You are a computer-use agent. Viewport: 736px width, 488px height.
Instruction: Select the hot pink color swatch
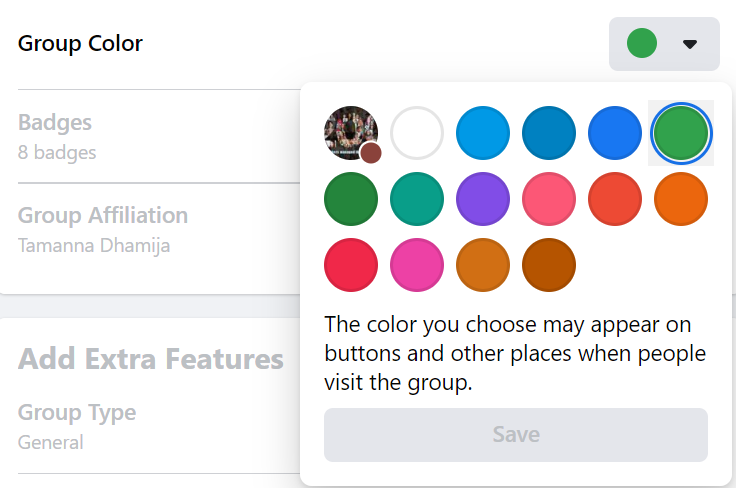[x=417, y=265]
